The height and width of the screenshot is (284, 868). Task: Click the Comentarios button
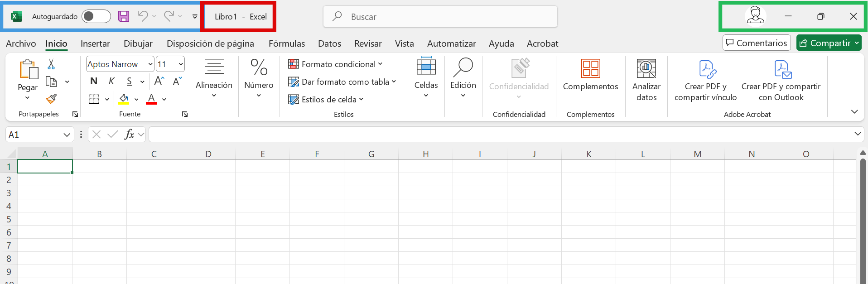point(756,43)
